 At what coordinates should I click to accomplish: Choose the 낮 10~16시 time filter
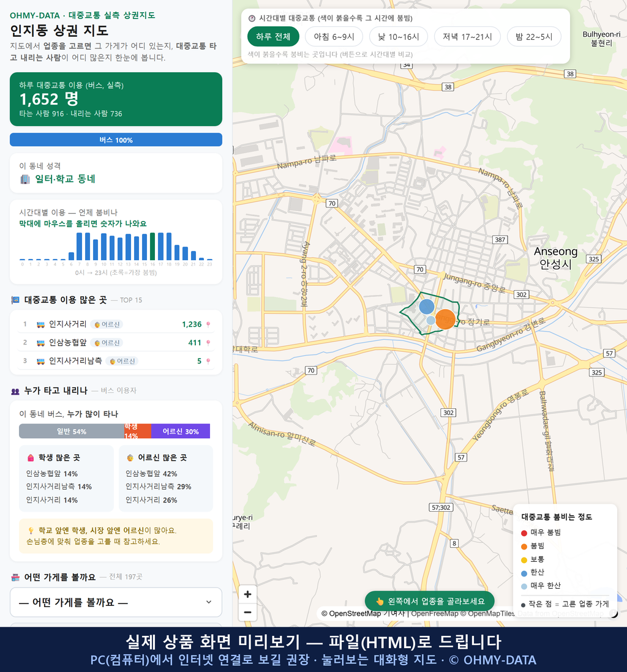[399, 37]
